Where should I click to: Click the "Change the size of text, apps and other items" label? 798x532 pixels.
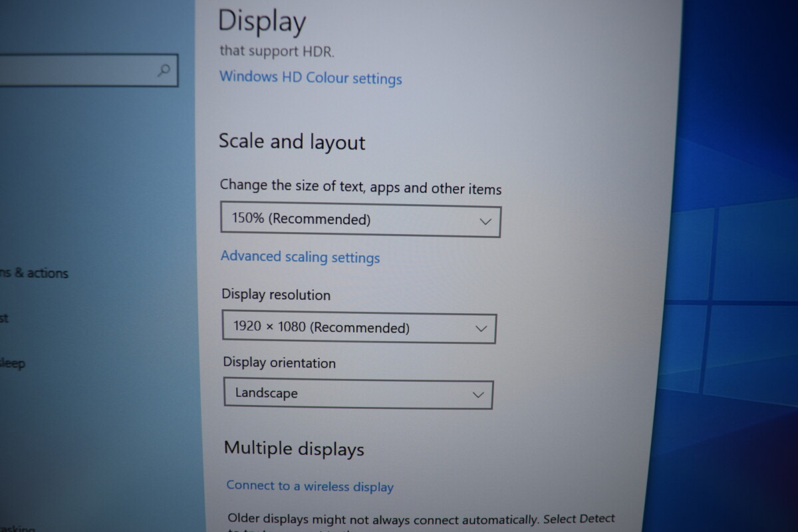pyautogui.click(x=360, y=188)
